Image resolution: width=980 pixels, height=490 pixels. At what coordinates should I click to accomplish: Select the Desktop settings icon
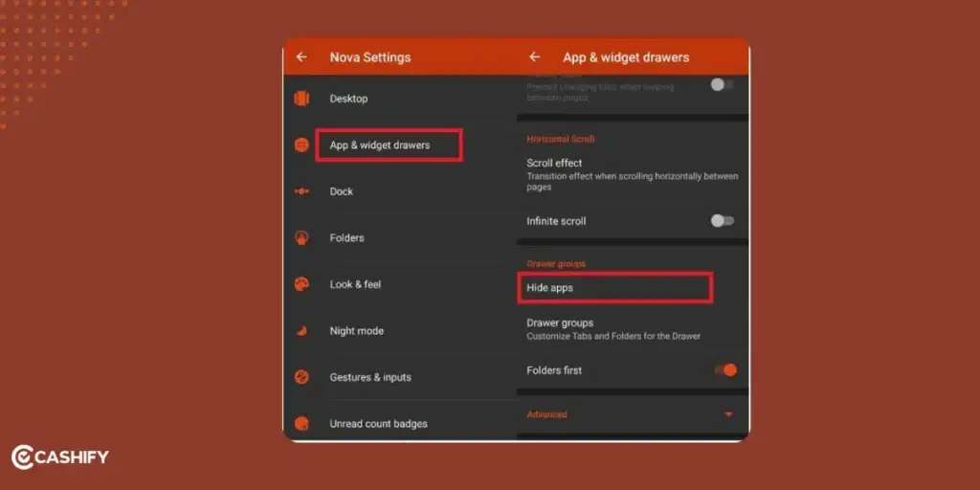301,99
